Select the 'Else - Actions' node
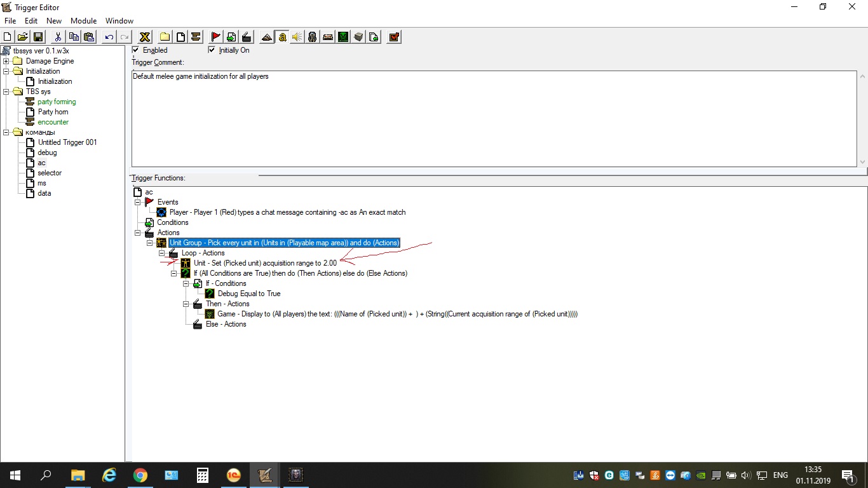 (x=226, y=324)
